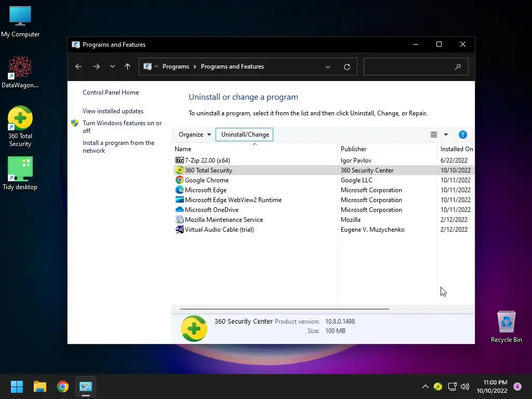The width and height of the screenshot is (532, 399).
Task: Click the Google Chrome list icon
Action: [179, 180]
